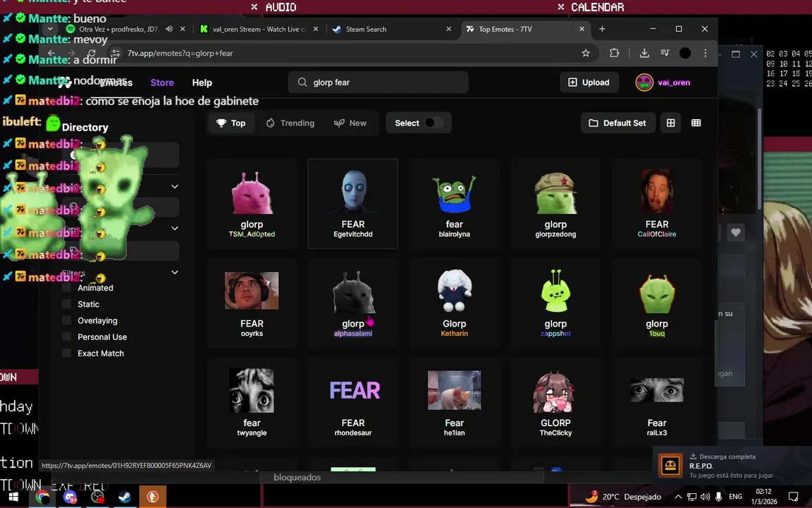
Task: View site information icon in address bar
Action: (116, 53)
